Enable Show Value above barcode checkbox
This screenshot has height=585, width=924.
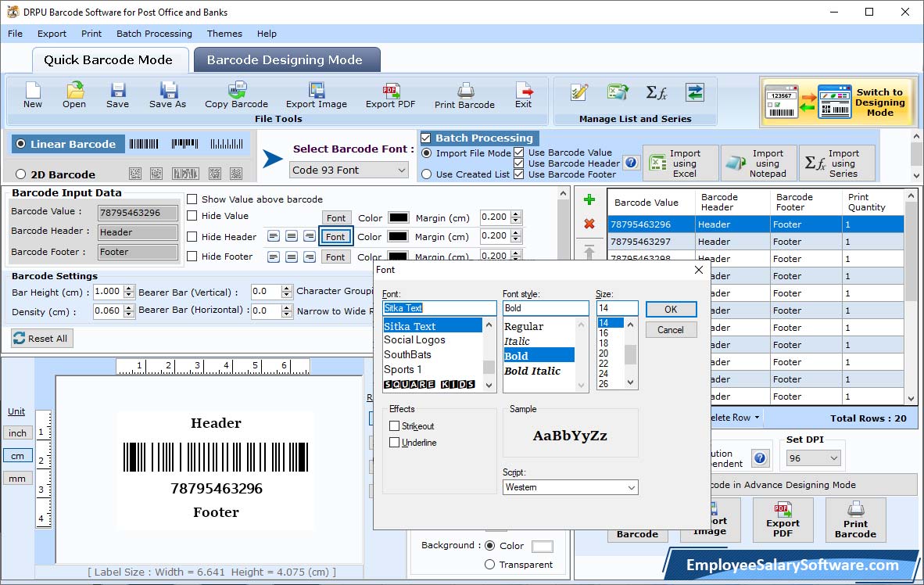[192, 199]
